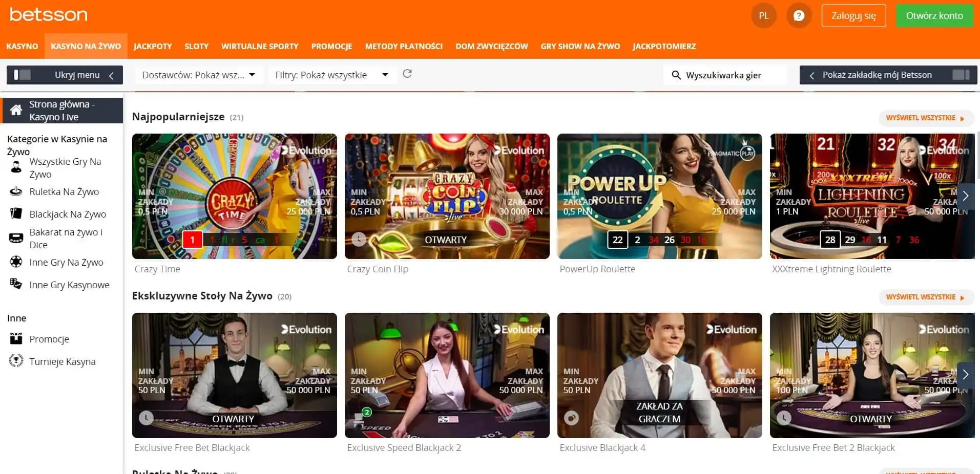Click the search magnifier icon
980x474 pixels.
(x=676, y=75)
